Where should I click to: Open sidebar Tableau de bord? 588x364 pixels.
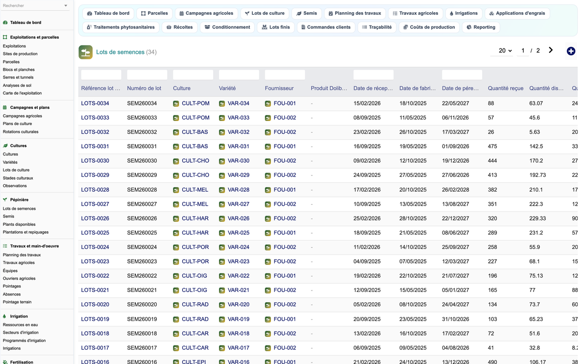tap(25, 23)
